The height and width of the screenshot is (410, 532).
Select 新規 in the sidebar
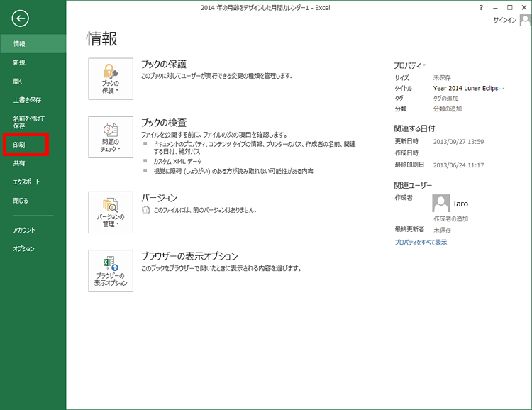click(x=33, y=62)
